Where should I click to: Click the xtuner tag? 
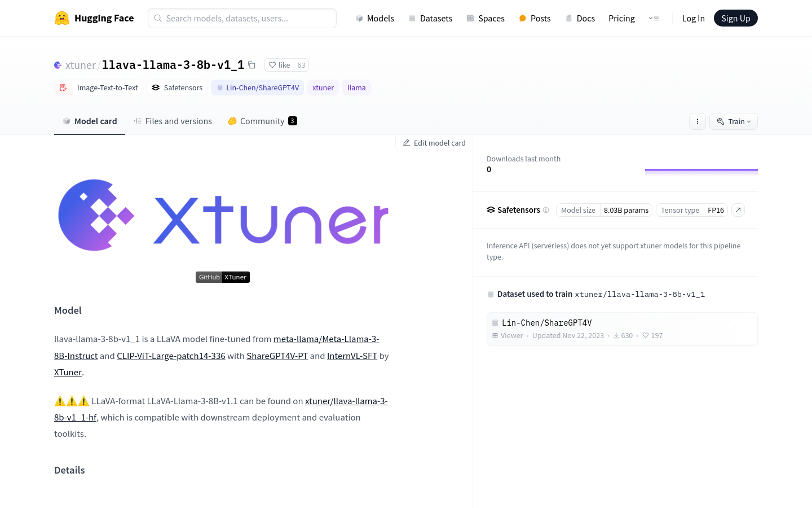323,87
